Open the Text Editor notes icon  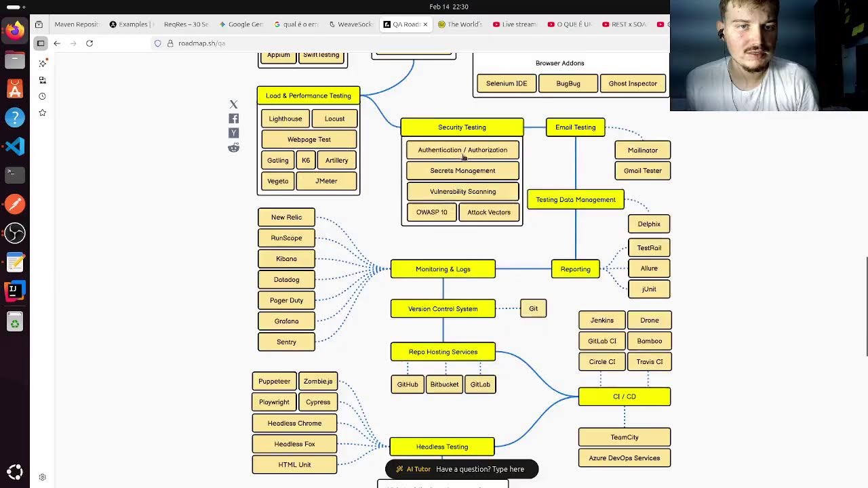tap(15, 262)
